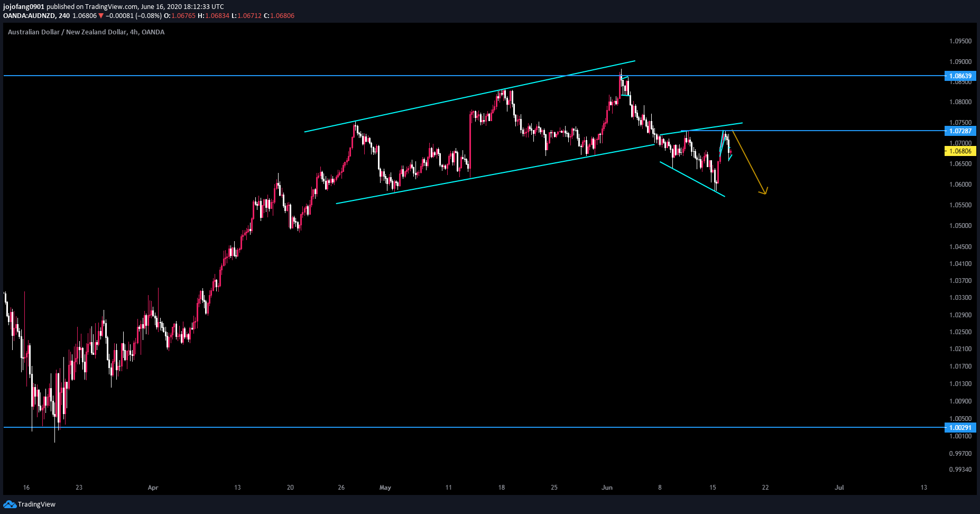Click the 1.02500 price axis tick

point(960,332)
